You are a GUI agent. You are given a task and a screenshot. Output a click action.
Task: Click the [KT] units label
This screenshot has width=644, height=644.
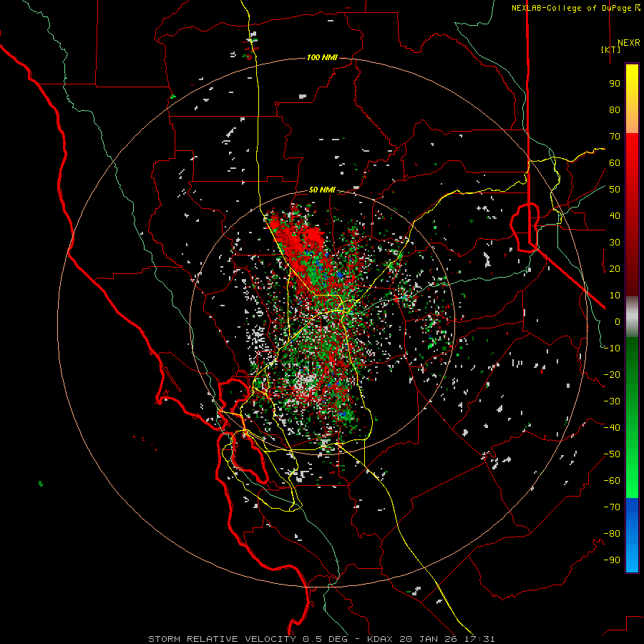pyautogui.click(x=611, y=49)
